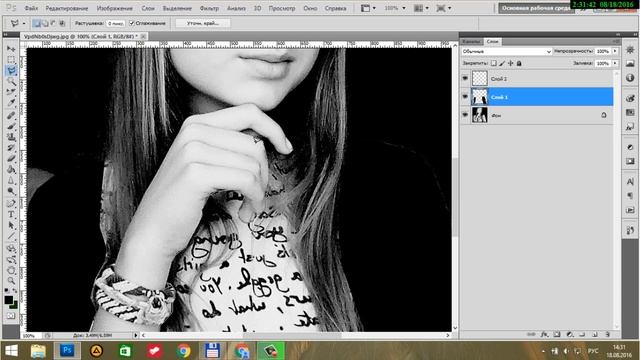Create a new layer
Image resolution: width=640 pixels, height=360 pixels.
pyautogui.click(x=595, y=334)
